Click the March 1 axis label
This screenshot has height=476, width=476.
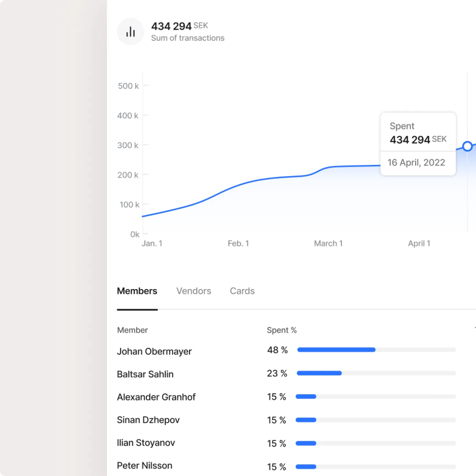pos(328,244)
